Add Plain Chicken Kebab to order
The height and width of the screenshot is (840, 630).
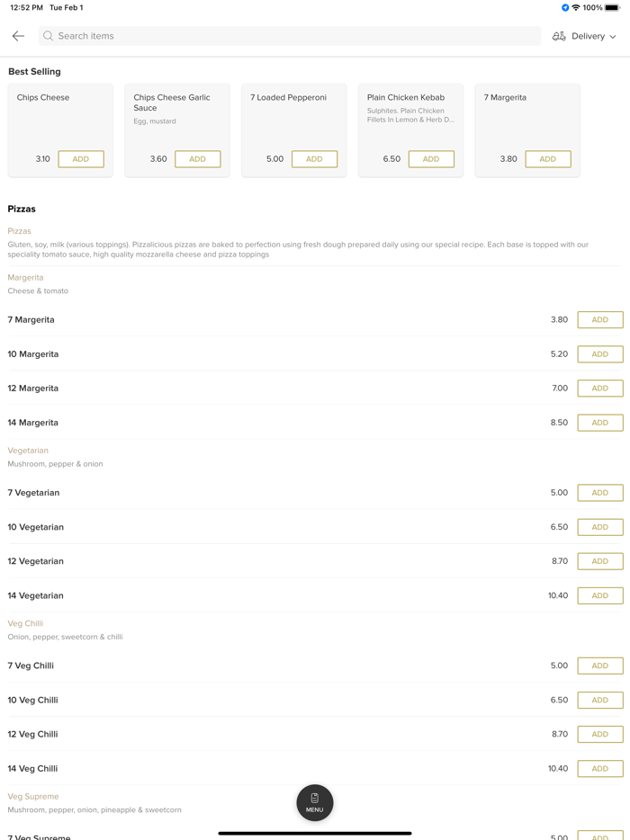(431, 159)
